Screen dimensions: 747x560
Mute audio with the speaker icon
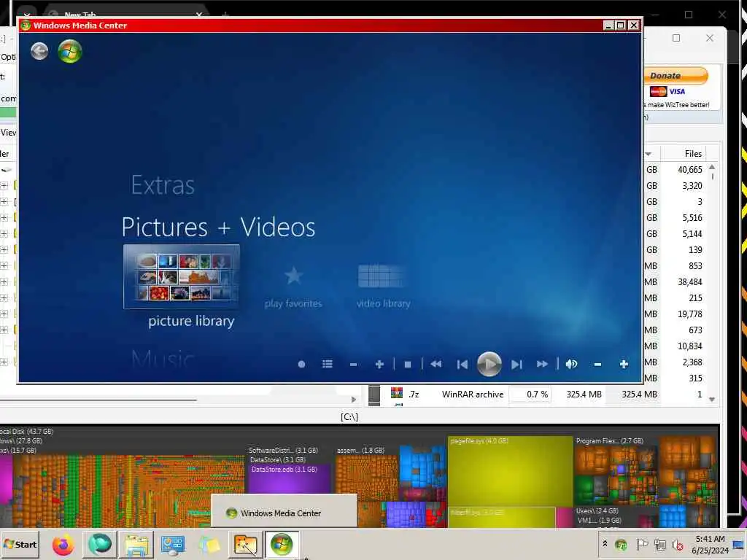(571, 365)
